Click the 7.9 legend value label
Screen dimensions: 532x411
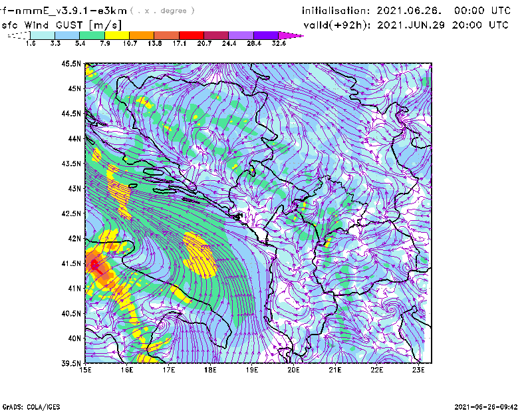pos(105,43)
